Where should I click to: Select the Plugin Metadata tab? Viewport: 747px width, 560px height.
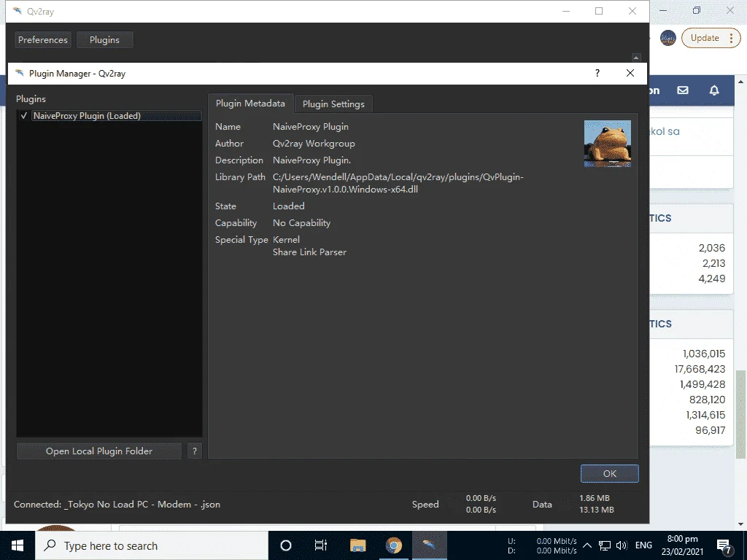250,104
